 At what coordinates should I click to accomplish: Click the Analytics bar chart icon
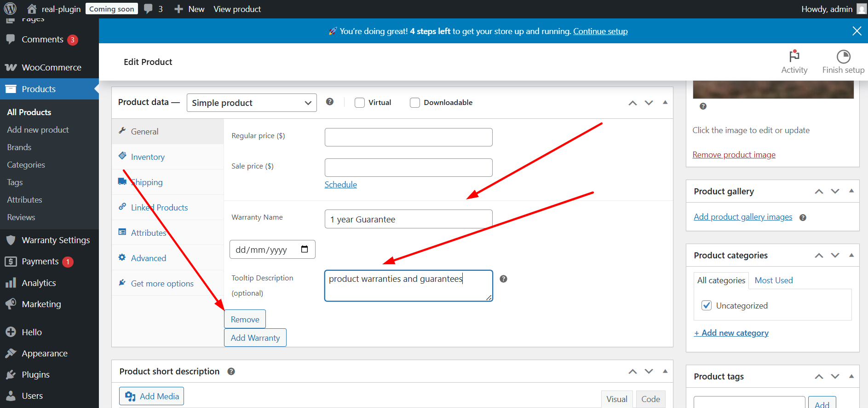11,283
